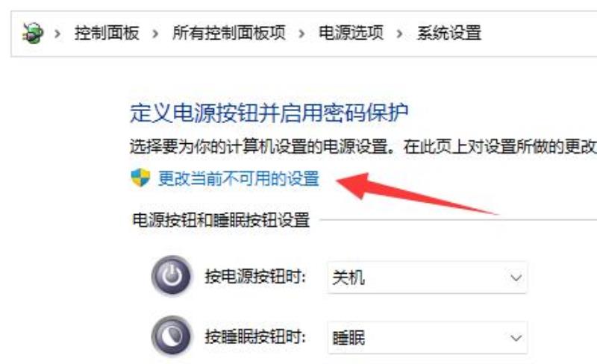The height and width of the screenshot is (364, 597).
Task: Click the power options icon in address bar
Action: pyautogui.click(x=33, y=33)
